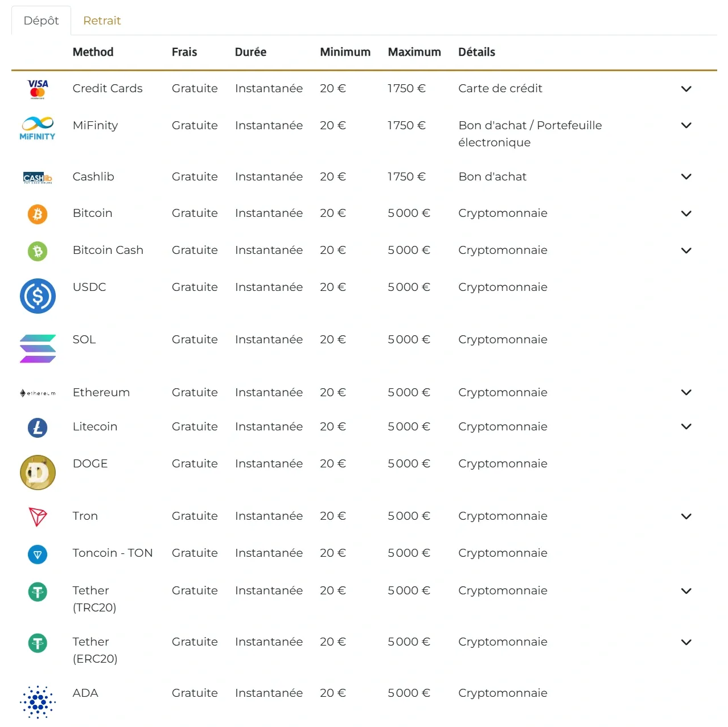Viewport: 728px width, 727px height.
Task: Click the Cardano ADA dotted icon
Action: tap(38, 701)
